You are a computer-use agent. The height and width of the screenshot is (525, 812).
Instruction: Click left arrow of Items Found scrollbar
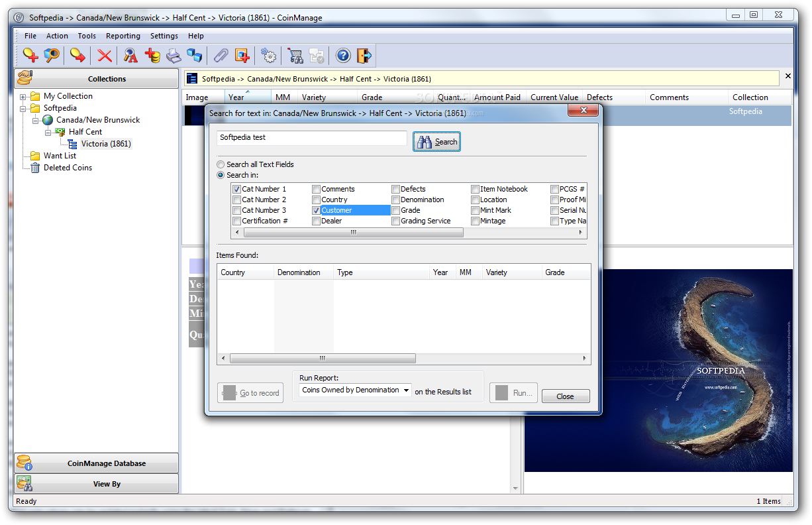223,358
